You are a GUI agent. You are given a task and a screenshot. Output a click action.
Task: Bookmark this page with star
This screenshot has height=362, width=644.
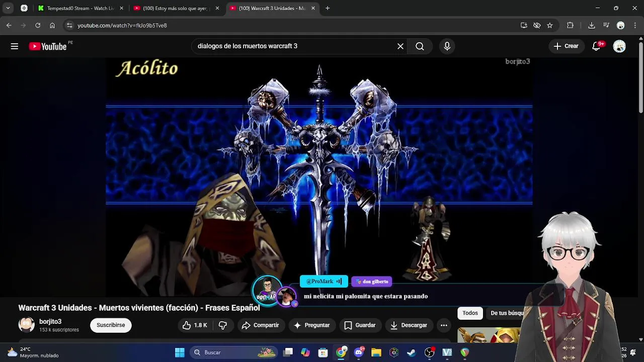pos(550,25)
